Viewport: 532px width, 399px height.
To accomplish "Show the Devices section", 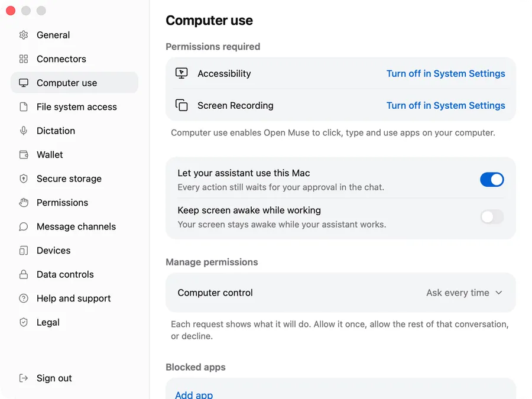I will [74, 251].
